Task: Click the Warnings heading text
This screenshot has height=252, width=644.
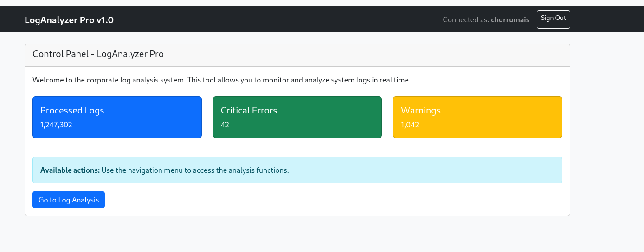Action: pyautogui.click(x=420, y=110)
